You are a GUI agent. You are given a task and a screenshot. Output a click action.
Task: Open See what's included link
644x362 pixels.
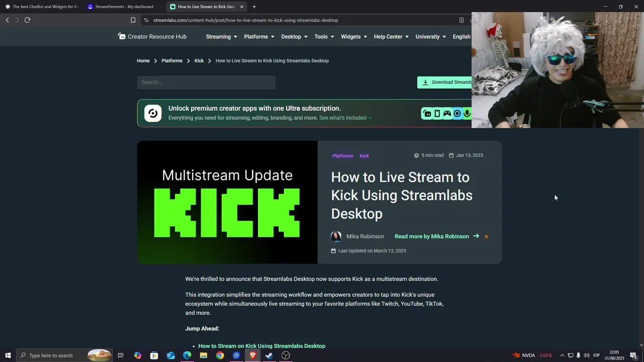345,118
